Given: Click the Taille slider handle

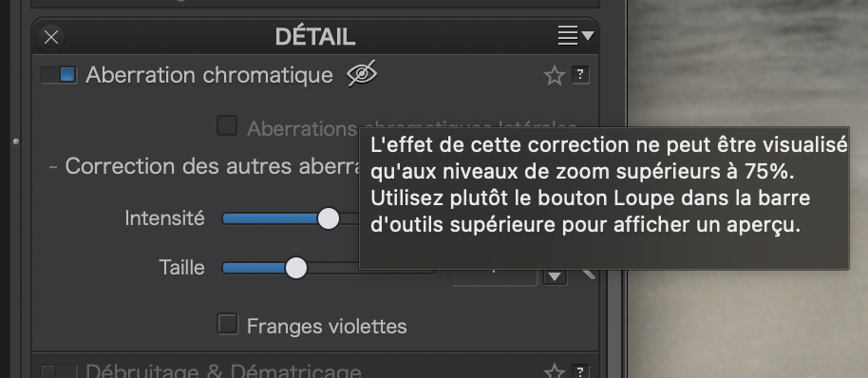Looking at the screenshot, I should point(296,268).
